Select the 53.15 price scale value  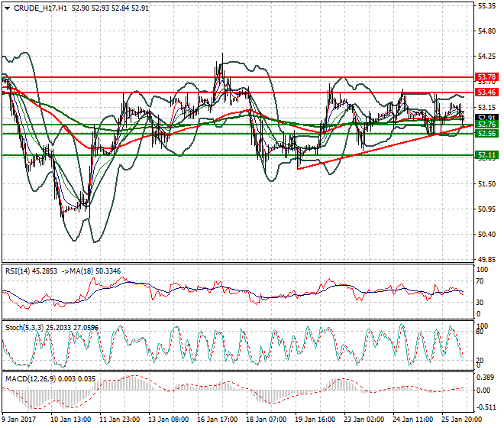[486, 107]
